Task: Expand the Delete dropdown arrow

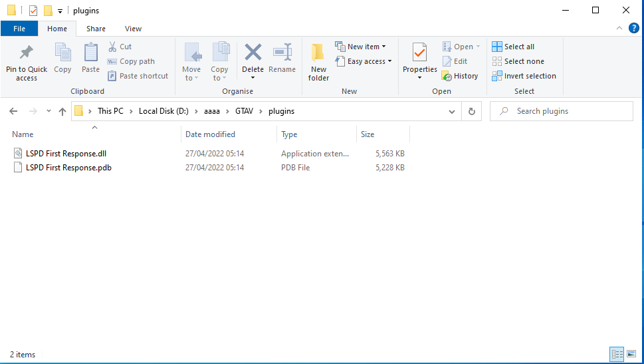Action: point(253,78)
